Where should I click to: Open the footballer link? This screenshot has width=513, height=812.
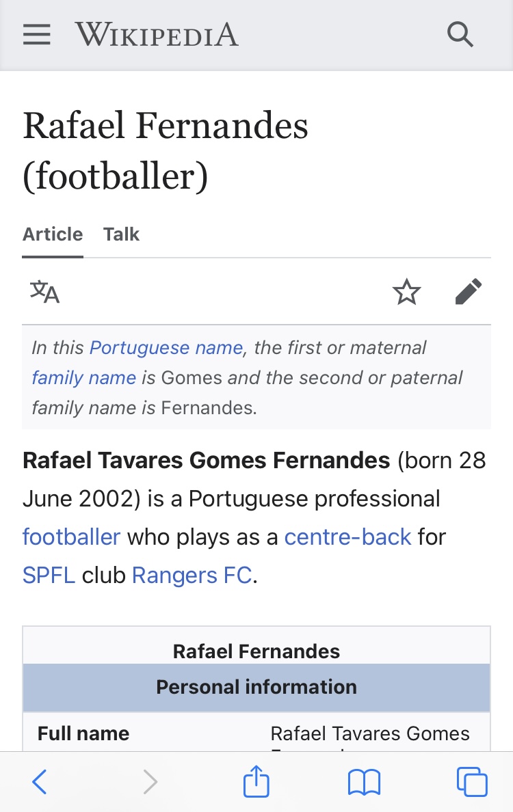pos(72,537)
